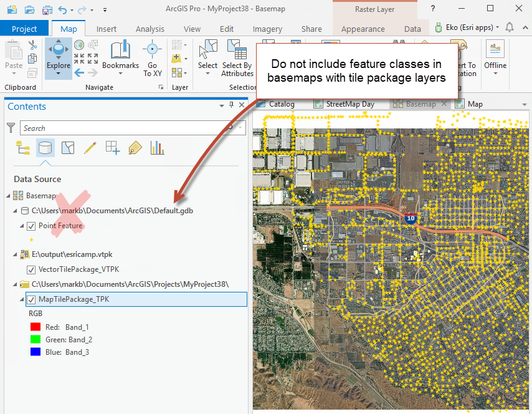Screen dimensions: 532x414
Task: Open the Navigate group dialog launcher
Action: click(x=161, y=87)
